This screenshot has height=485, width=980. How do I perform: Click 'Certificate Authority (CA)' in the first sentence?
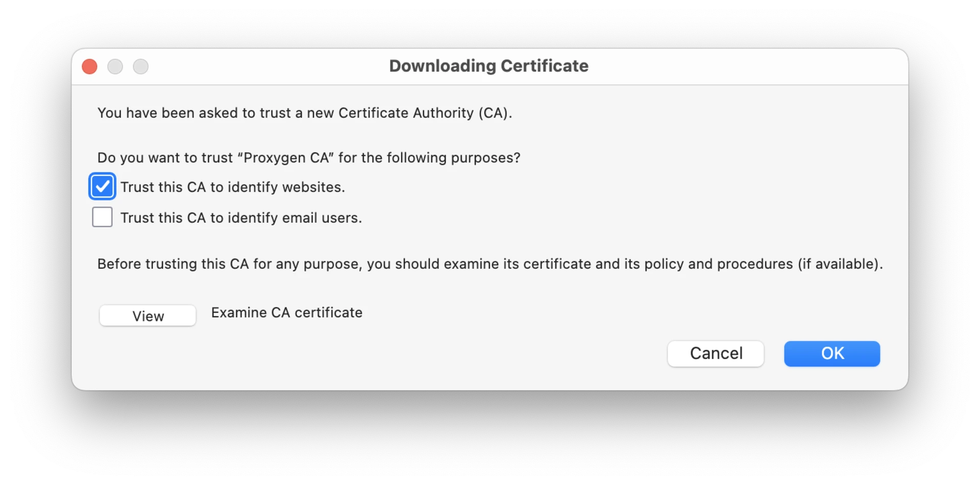pyautogui.click(x=424, y=113)
